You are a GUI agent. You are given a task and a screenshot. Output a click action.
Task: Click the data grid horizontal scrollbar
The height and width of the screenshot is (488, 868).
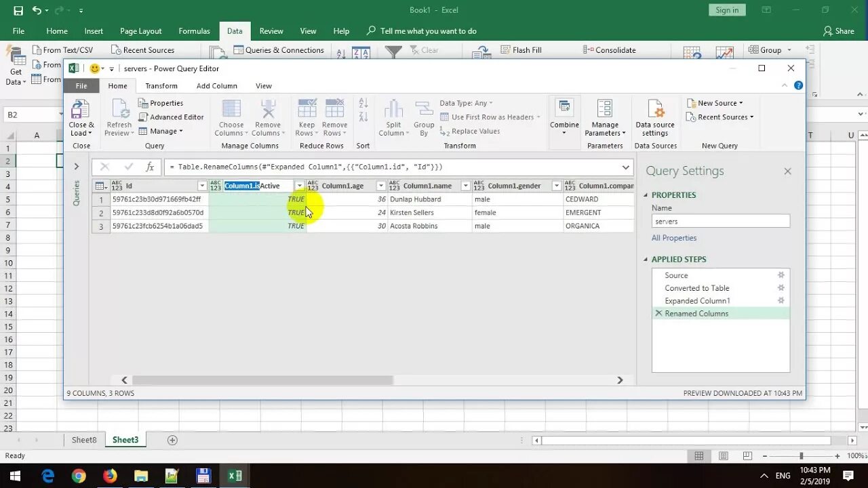click(262, 380)
